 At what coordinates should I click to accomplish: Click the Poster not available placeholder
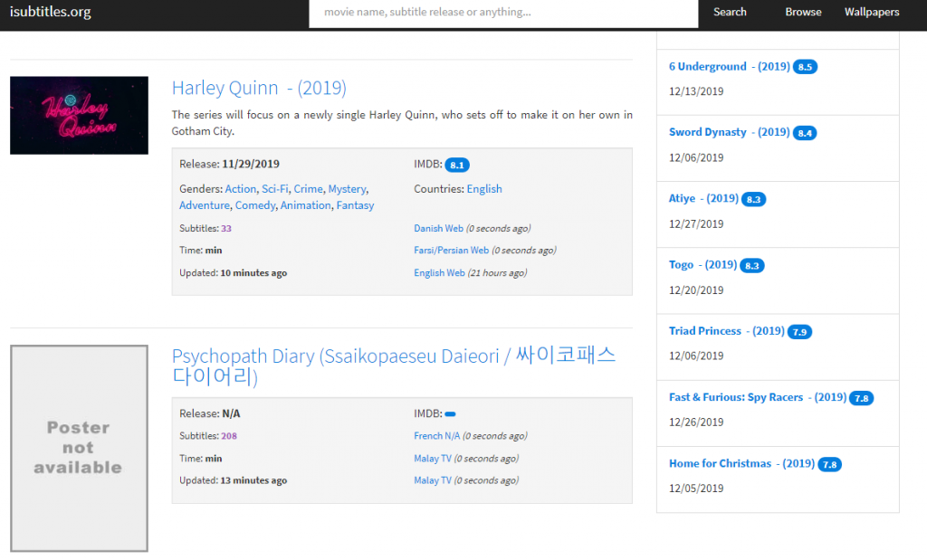[x=79, y=448]
